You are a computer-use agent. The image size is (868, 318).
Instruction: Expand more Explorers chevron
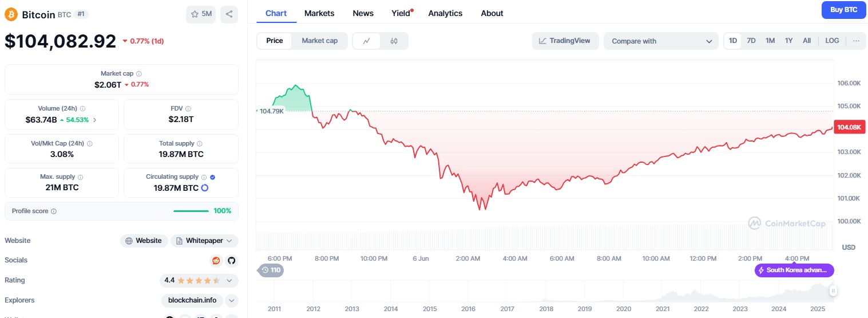tap(231, 300)
